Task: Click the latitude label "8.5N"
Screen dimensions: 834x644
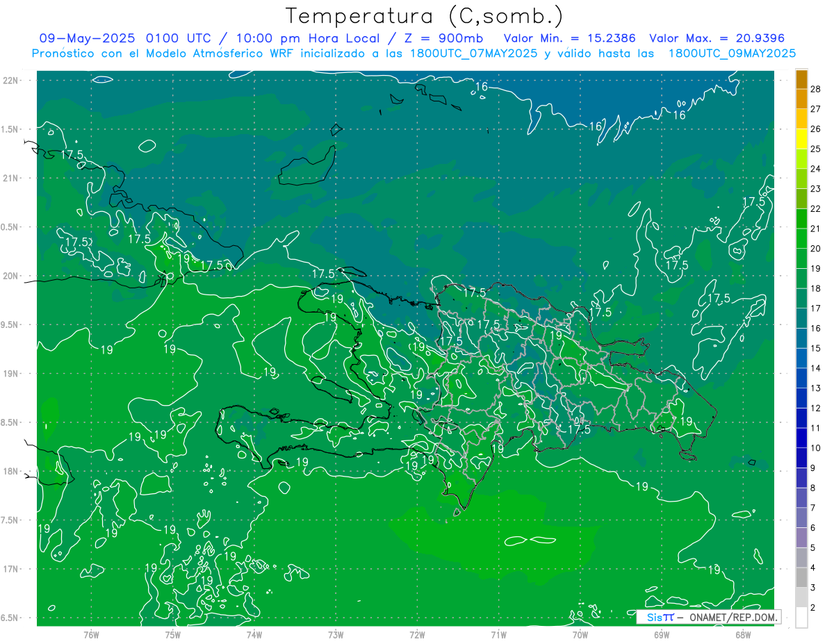Action: pos(10,422)
